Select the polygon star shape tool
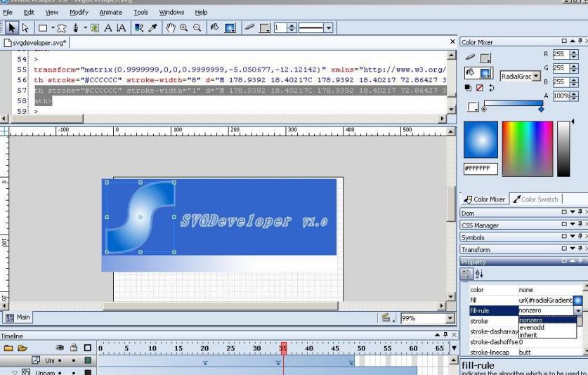The width and height of the screenshot is (588, 375). [x=60, y=28]
